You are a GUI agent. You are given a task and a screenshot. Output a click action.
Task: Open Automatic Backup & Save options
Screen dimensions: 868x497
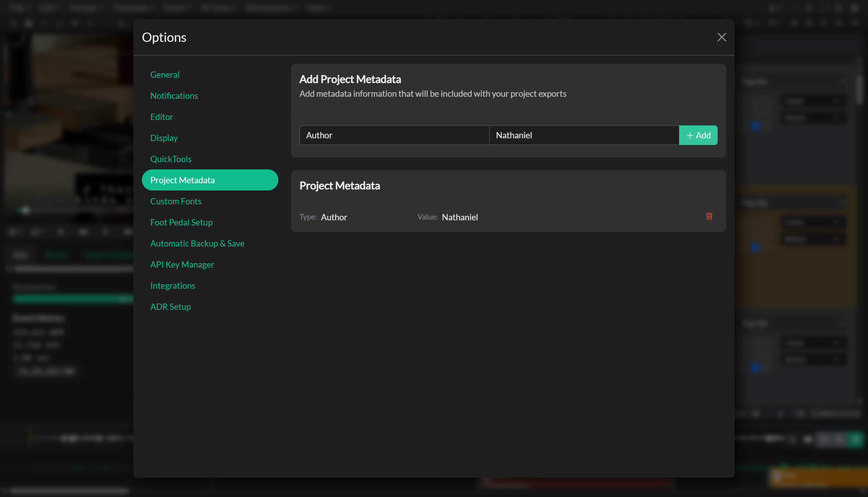(197, 244)
